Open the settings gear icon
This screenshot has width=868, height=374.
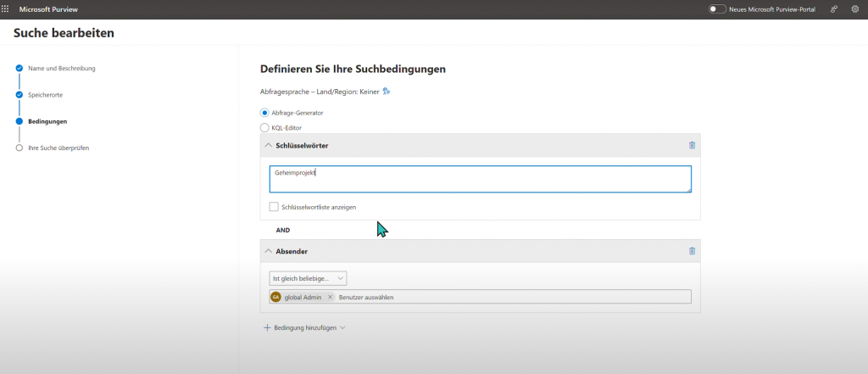[854, 9]
